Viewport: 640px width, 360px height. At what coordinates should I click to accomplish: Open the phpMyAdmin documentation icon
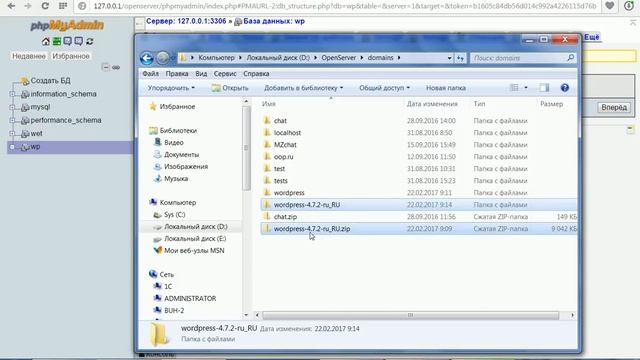click(67, 41)
